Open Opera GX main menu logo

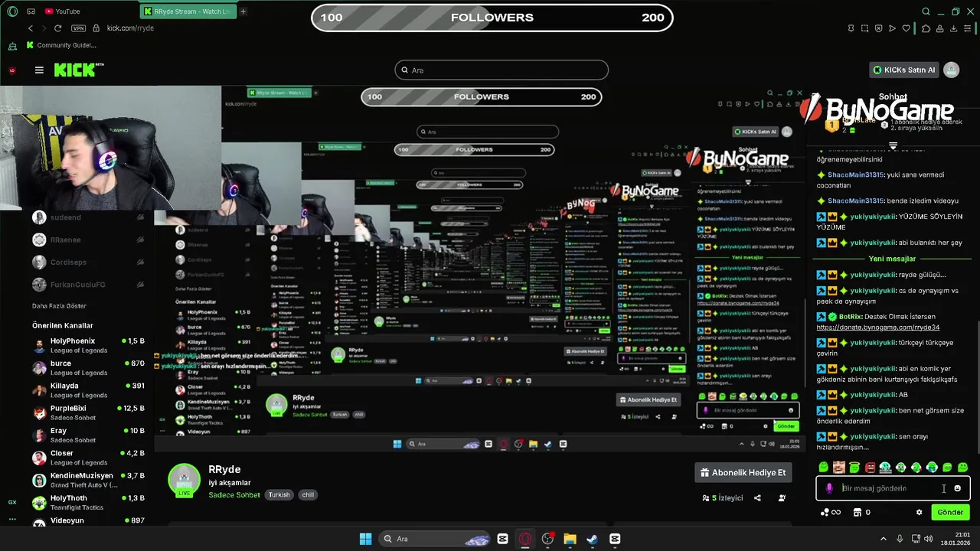tap(12, 11)
